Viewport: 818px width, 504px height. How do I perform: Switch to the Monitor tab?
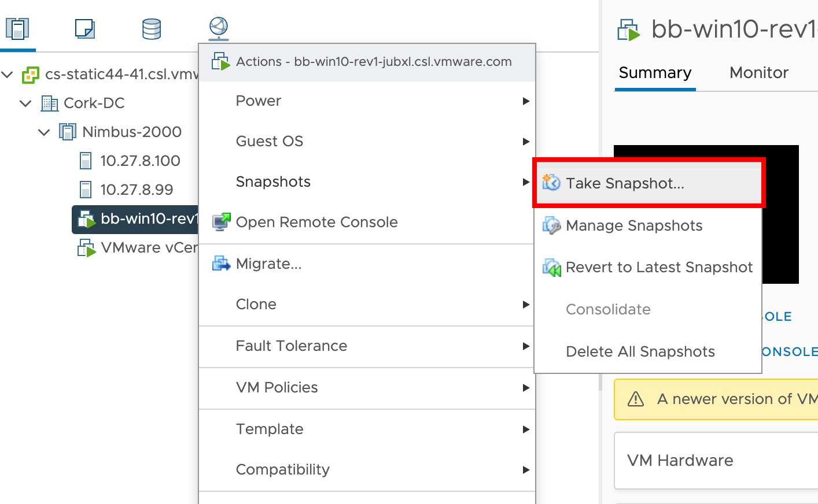point(758,73)
